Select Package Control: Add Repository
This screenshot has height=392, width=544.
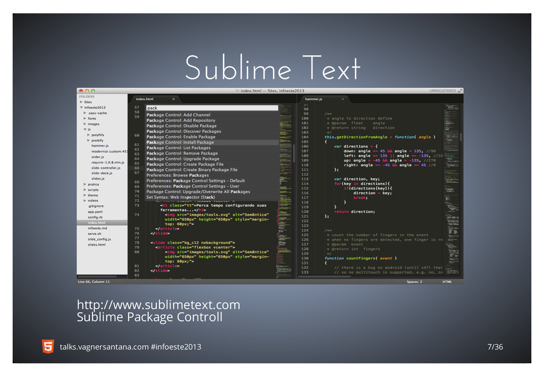tap(212, 121)
